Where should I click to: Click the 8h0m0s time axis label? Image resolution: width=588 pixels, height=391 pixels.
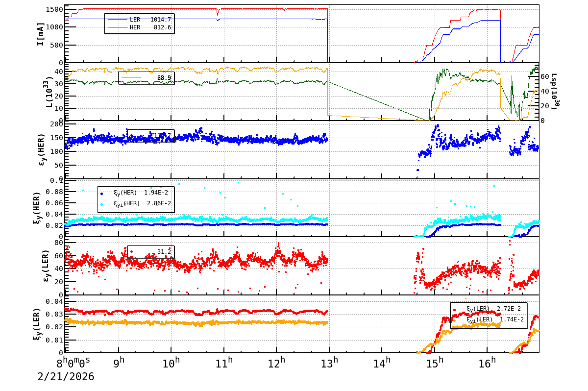pos(73,363)
